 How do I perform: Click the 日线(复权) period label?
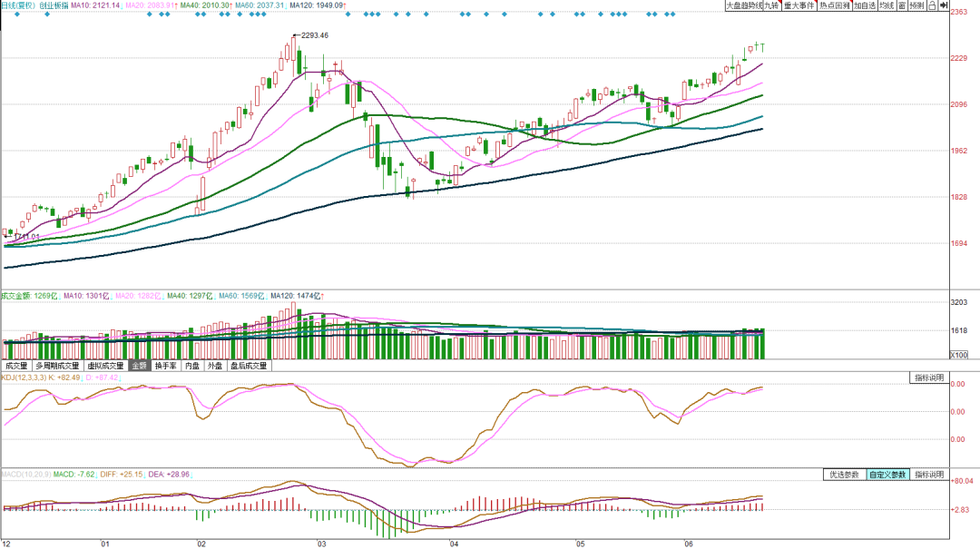click(17, 5)
